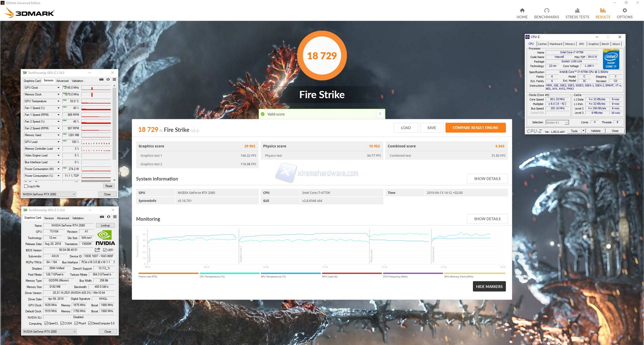Switch to the CPU-Z Mainboard tab
This screenshot has height=345, width=644.
pyautogui.click(x=556, y=44)
